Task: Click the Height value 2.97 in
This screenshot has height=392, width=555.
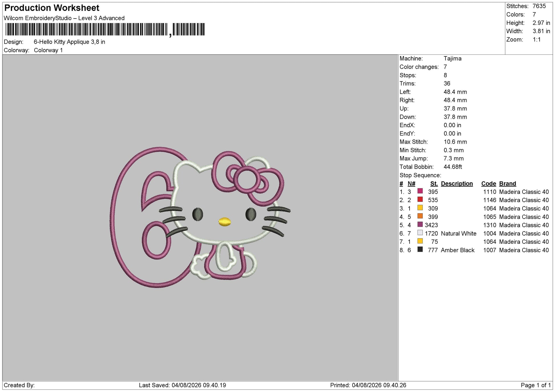Action: [541, 23]
